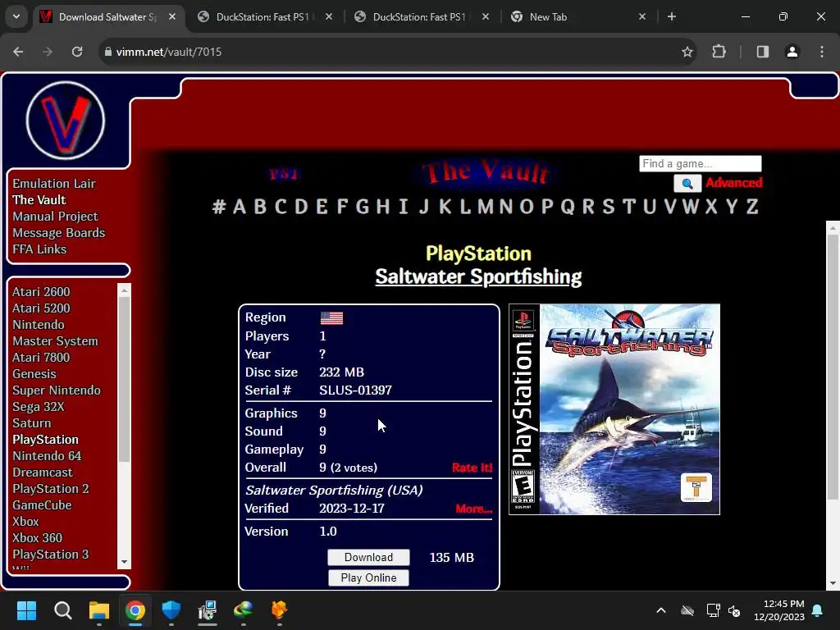Click the Vimm's Lair V logo
Viewport: 840px width, 630px height.
(x=66, y=120)
